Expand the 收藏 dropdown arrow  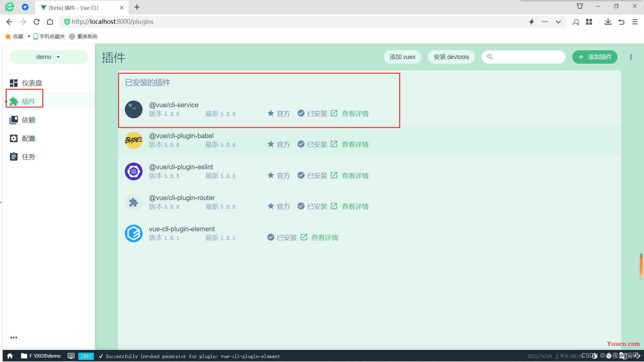[29, 37]
